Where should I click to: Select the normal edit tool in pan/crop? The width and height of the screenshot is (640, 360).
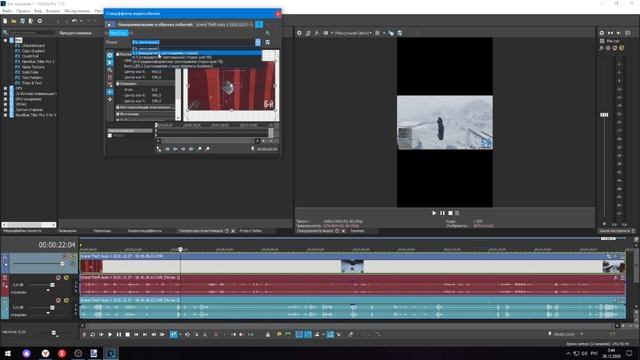pyautogui.click(x=110, y=62)
